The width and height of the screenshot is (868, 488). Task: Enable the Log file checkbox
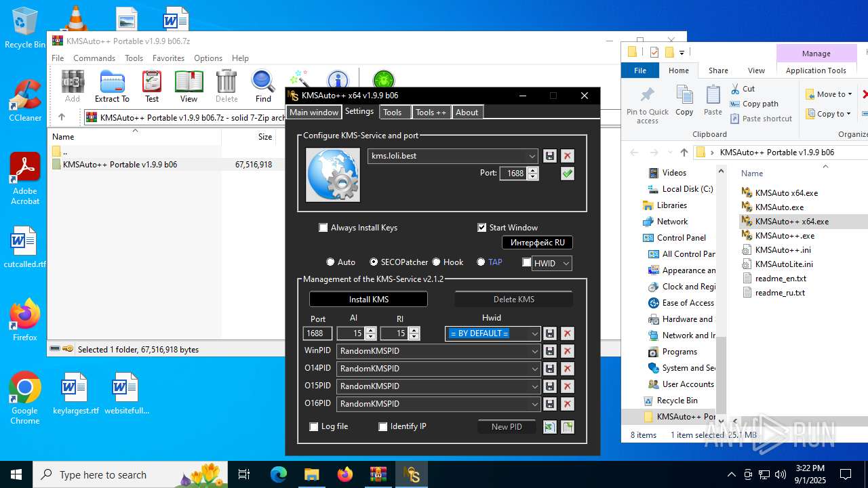pyautogui.click(x=314, y=427)
